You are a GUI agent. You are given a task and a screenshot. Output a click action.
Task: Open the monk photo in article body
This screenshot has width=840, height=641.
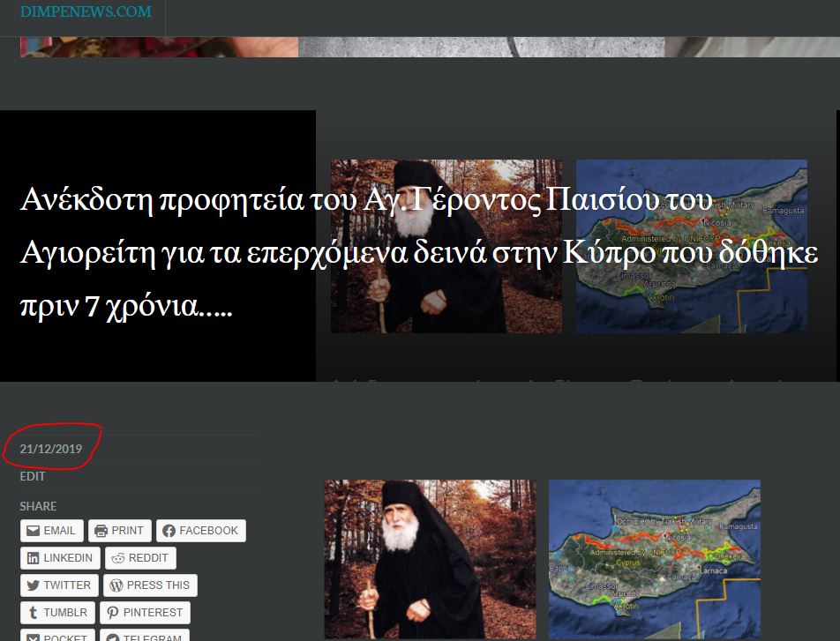coord(430,559)
